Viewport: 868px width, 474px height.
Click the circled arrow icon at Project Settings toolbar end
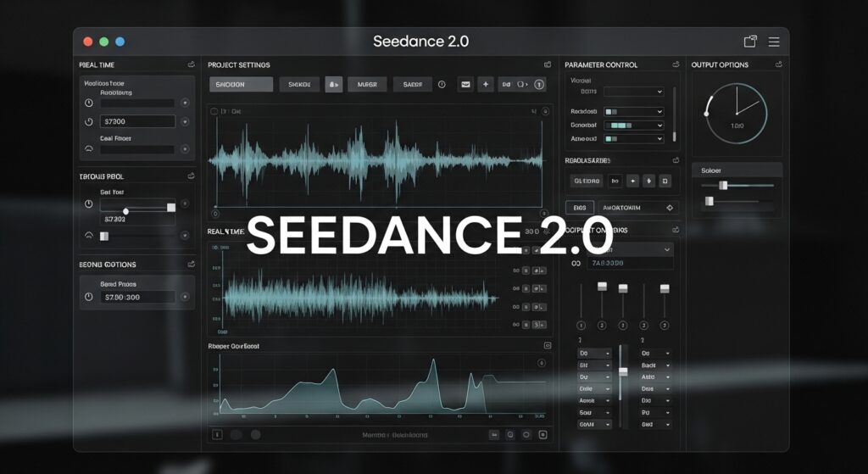point(539,85)
